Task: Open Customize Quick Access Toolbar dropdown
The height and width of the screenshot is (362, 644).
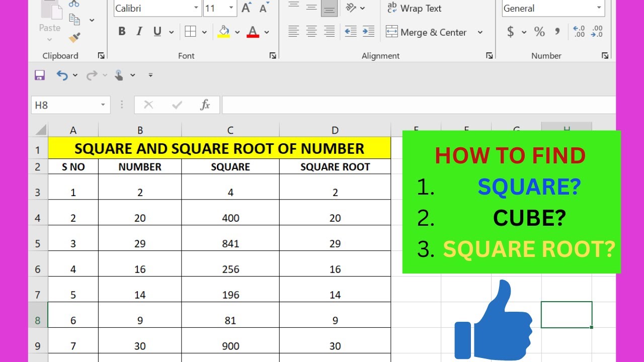Action: pyautogui.click(x=150, y=75)
